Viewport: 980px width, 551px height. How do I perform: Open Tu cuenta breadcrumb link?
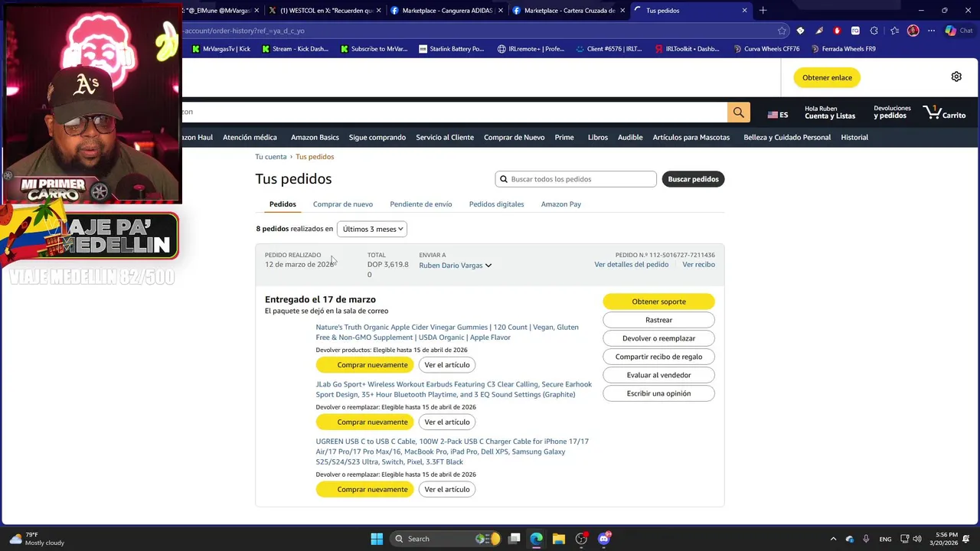[271, 157]
